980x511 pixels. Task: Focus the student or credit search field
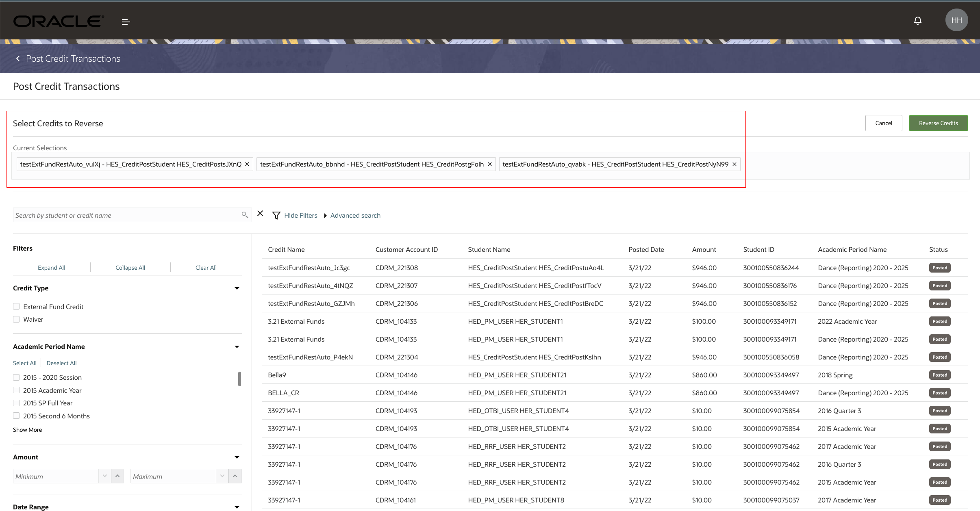126,215
